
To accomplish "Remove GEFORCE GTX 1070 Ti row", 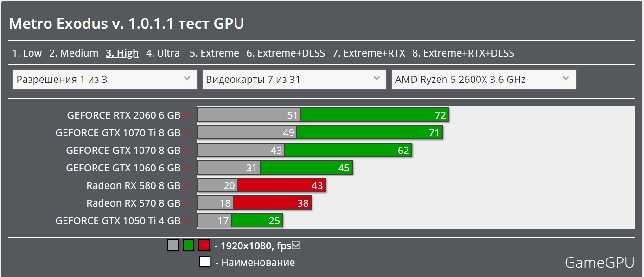I will (x=186, y=133).
